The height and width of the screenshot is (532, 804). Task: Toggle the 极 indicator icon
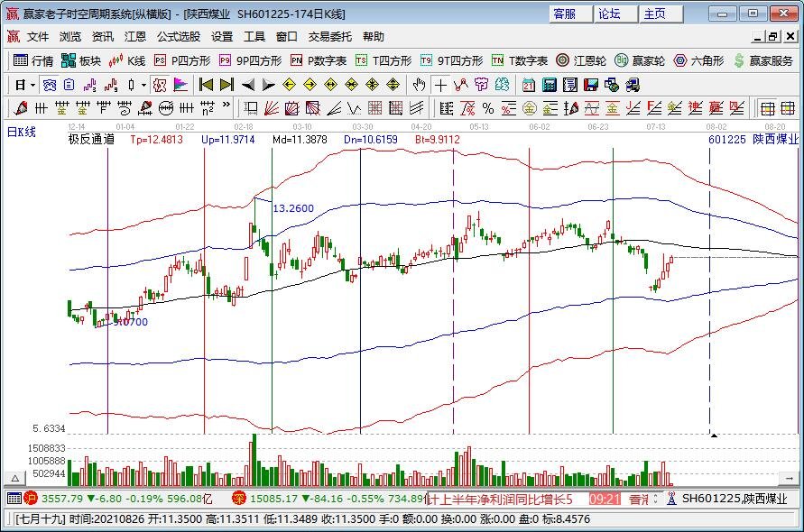[x=160, y=85]
